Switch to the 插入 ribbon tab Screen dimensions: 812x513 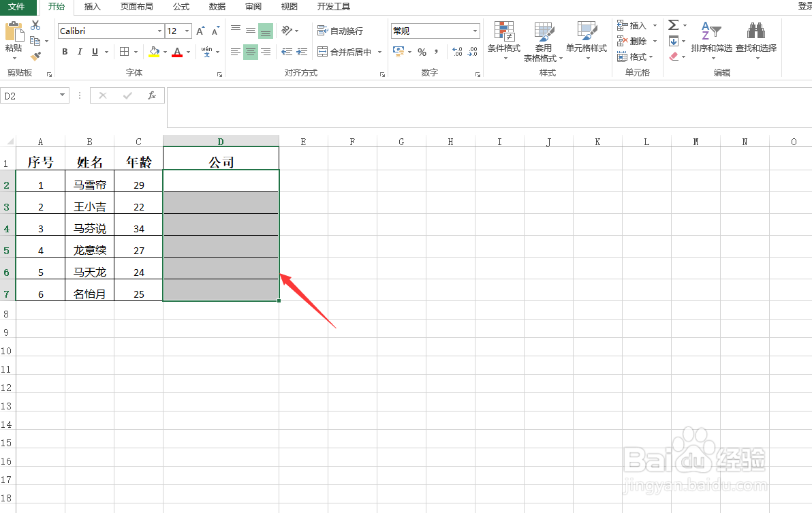92,7
